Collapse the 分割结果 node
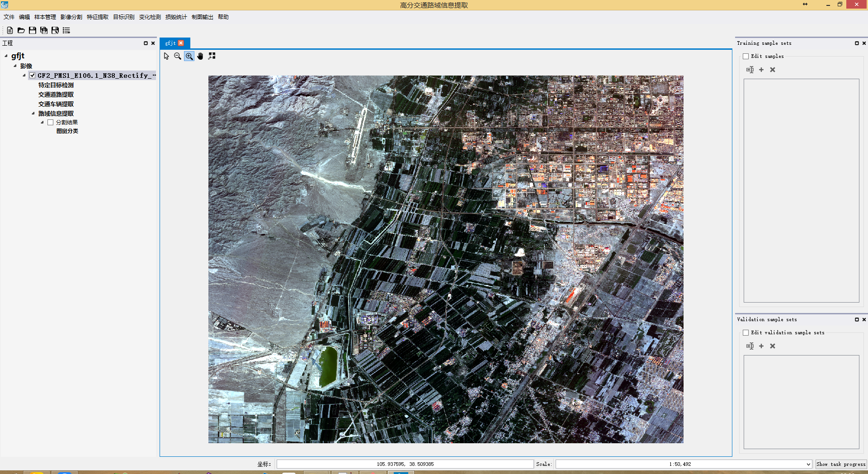Screen dimensions: 868x474 (42, 123)
